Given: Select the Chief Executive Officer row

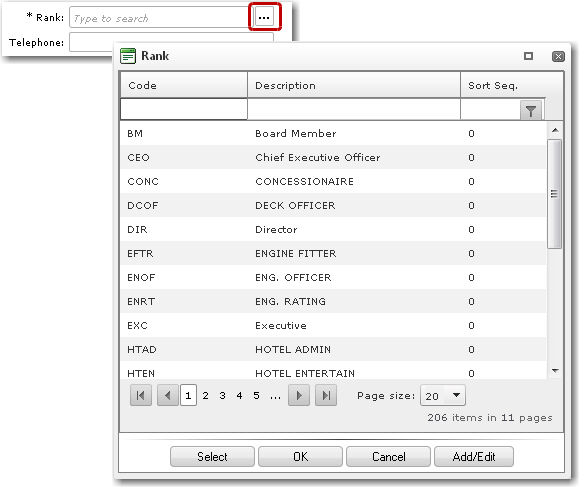Looking at the screenshot, I should 333,157.
